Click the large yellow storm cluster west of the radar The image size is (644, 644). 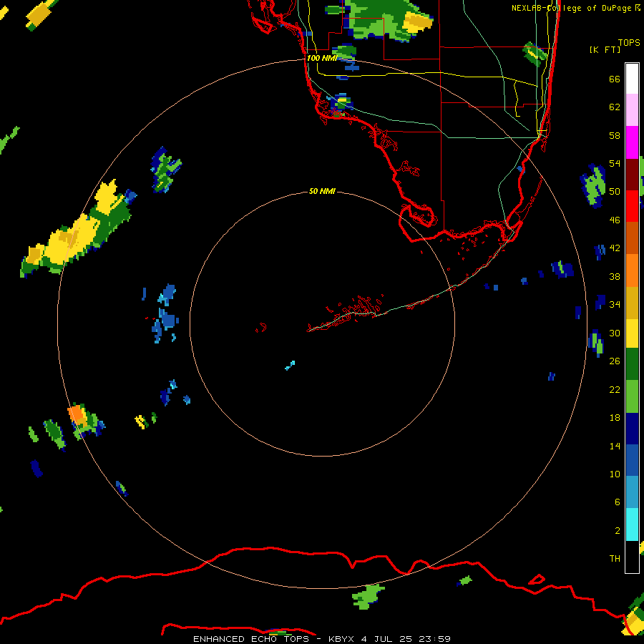76,229
